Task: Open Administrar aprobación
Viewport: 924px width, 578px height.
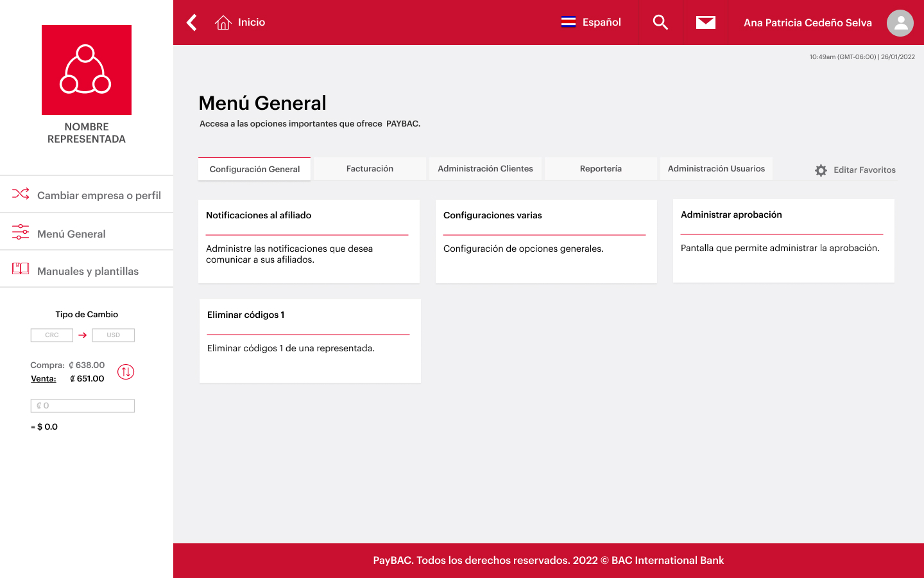Action: click(x=783, y=241)
